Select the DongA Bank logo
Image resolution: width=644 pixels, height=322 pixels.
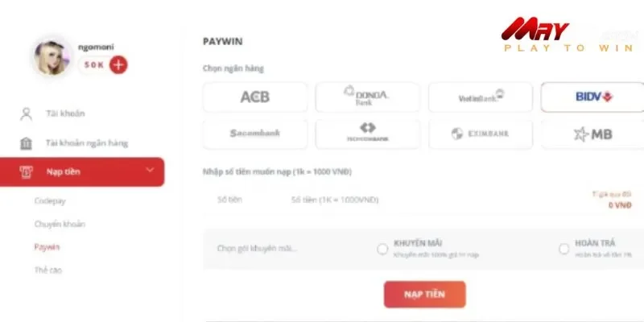367,97
